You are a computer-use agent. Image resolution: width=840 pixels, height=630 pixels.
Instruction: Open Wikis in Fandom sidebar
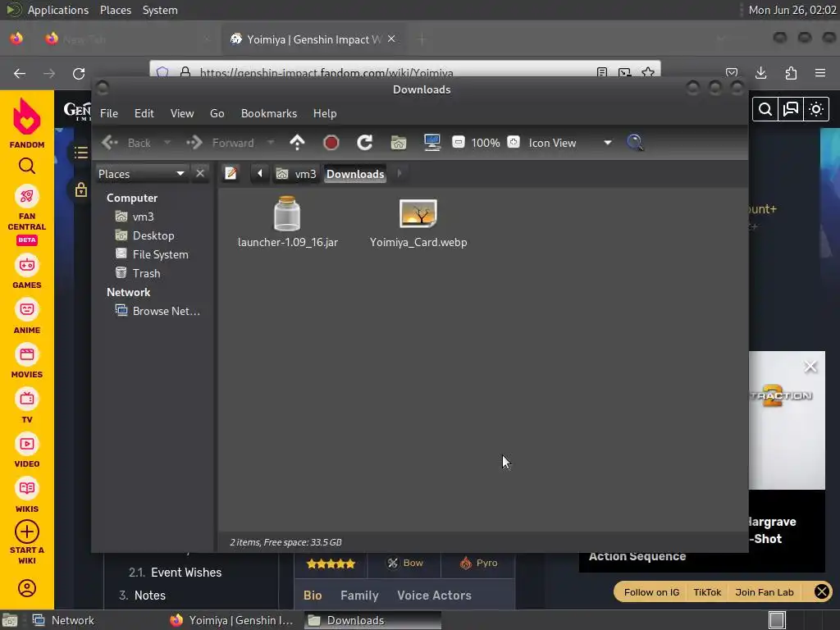coord(27,496)
